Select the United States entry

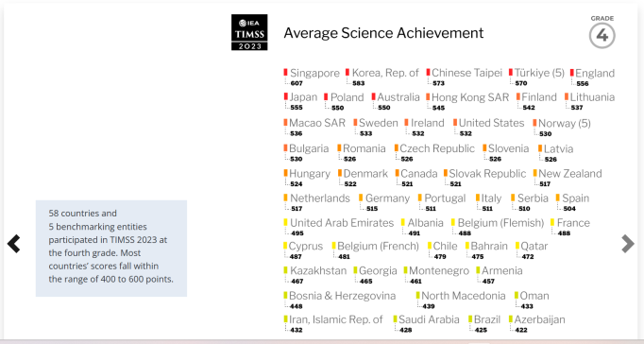pyautogui.click(x=491, y=123)
